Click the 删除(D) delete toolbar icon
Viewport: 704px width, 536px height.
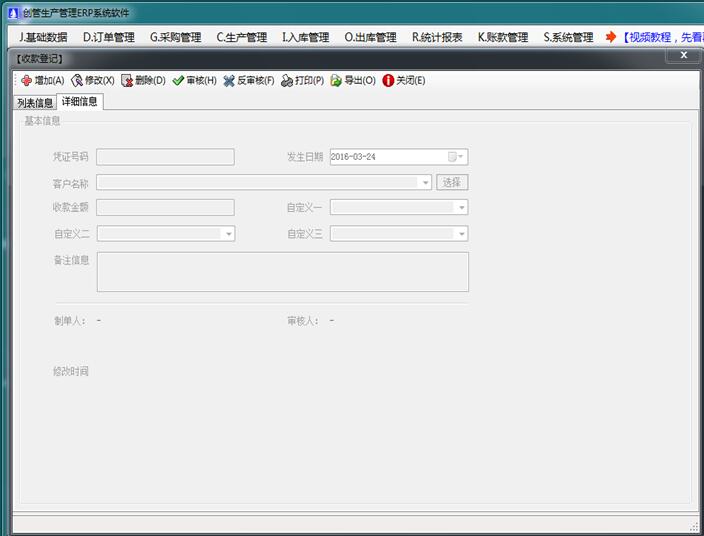127,80
